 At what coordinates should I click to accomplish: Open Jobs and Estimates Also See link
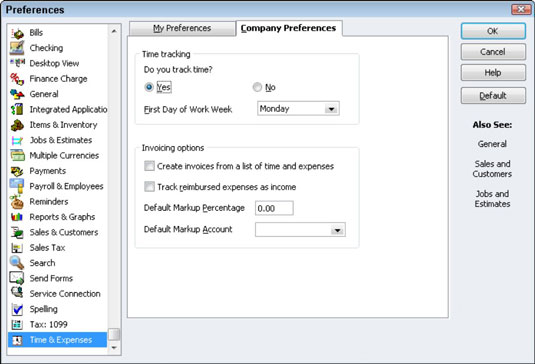492,199
